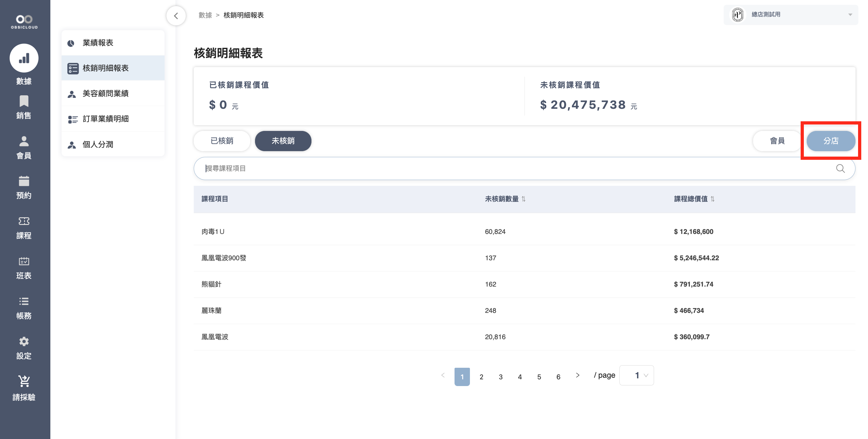Open the 預約 calendar icon
The width and height of the screenshot is (868, 439).
point(24,181)
